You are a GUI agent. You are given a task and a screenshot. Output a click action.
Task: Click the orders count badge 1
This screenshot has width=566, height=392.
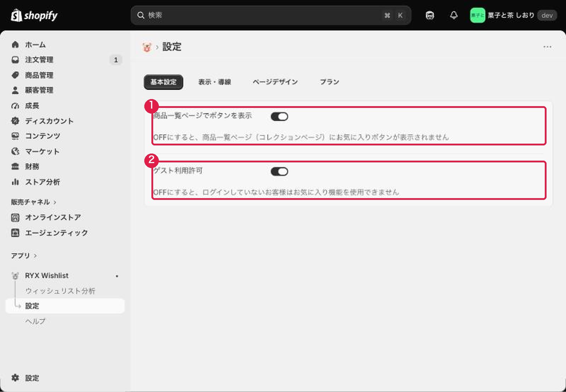[x=116, y=60]
